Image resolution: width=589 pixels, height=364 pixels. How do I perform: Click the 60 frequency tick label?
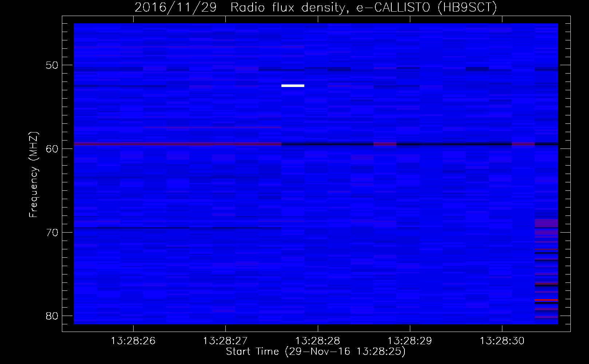click(x=52, y=149)
